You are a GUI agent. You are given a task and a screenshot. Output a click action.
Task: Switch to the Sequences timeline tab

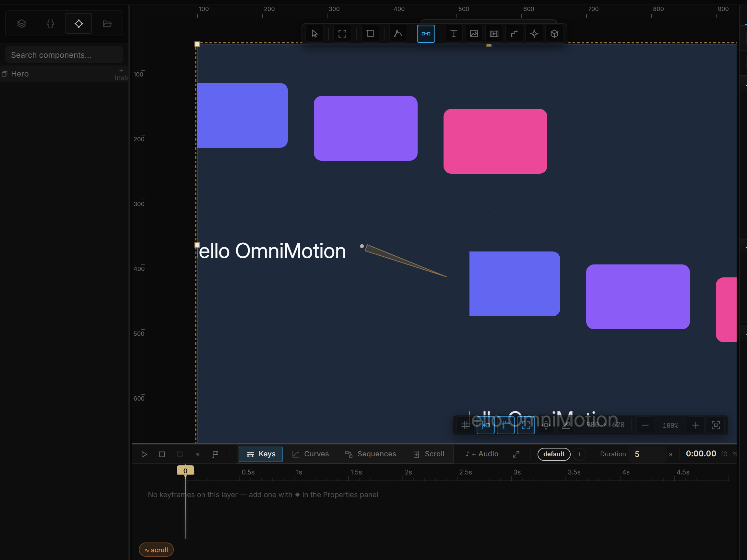[x=371, y=454]
